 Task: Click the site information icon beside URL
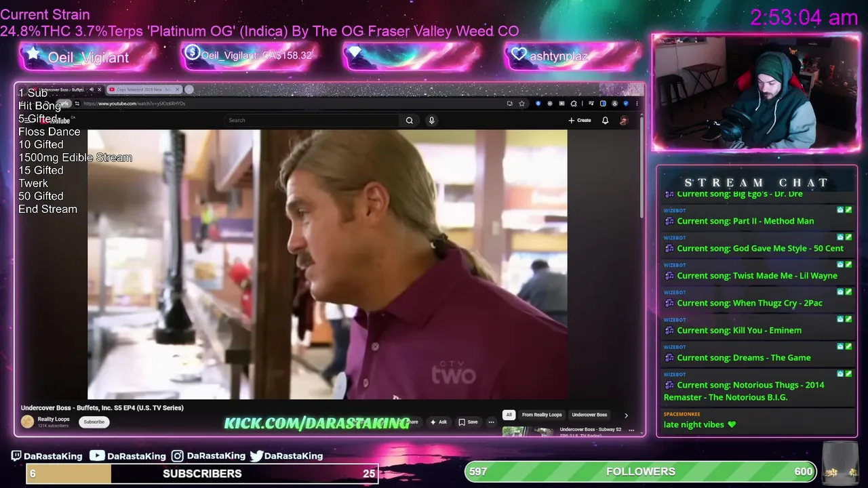(77, 104)
